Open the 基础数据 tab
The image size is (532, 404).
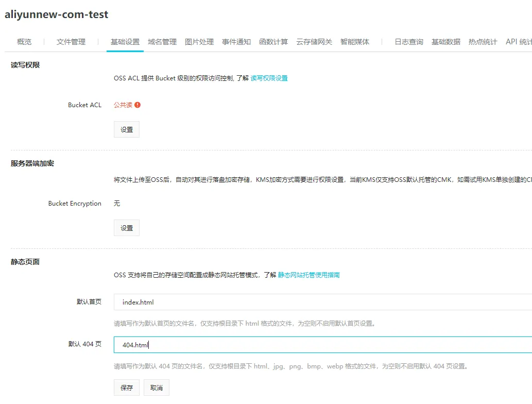point(446,42)
